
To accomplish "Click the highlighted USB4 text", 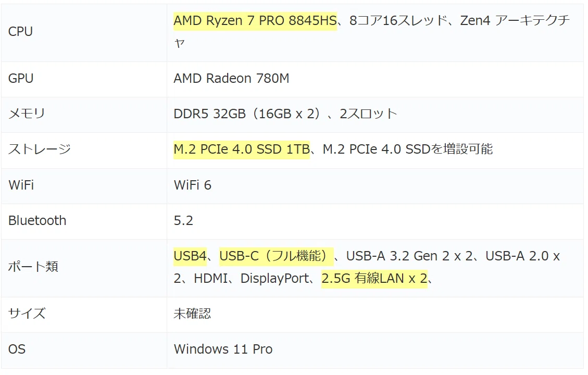I will [190, 256].
